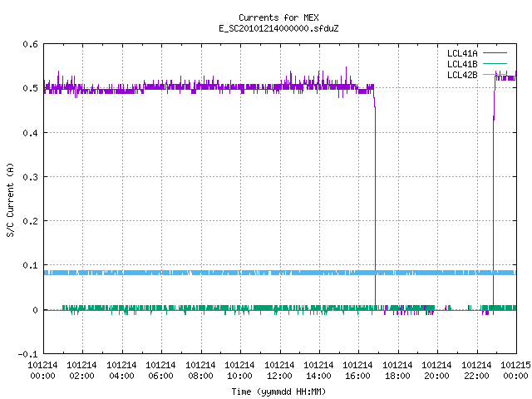532x399 pixels.
Task: Click the 101214 06:00 x-axis tick label
Action: point(160,370)
